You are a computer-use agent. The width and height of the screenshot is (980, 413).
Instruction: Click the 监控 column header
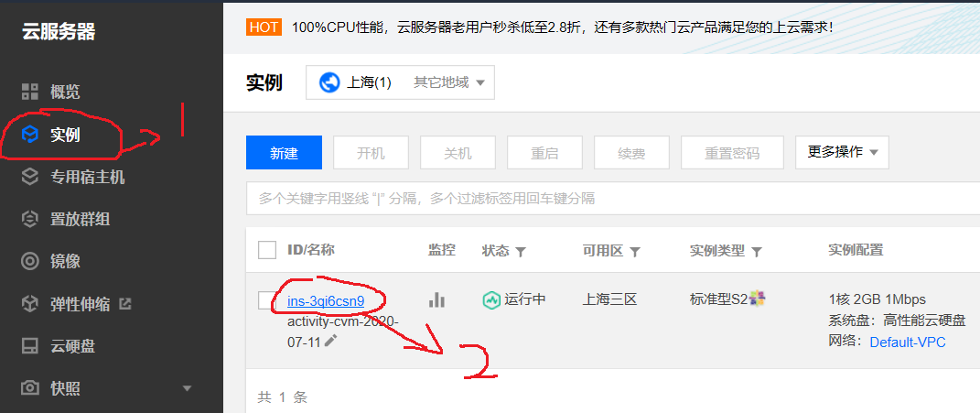[441, 250]
